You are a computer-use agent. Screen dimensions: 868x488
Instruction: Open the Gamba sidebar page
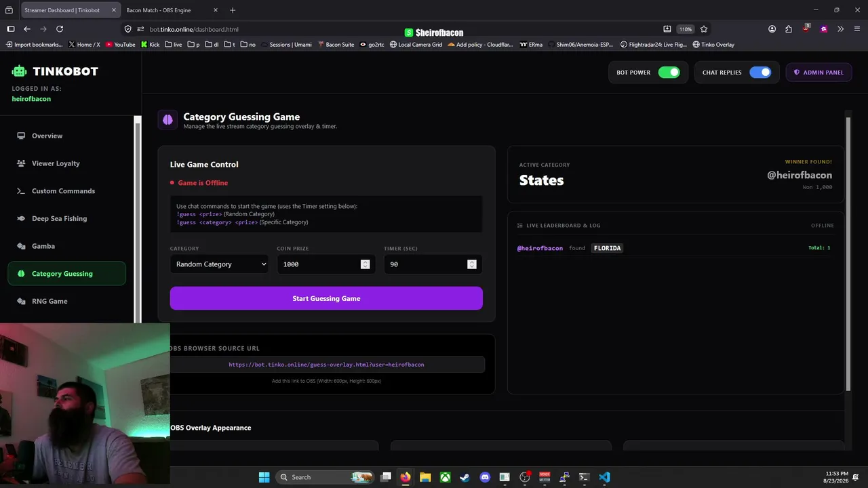click(x=66, y=246)
